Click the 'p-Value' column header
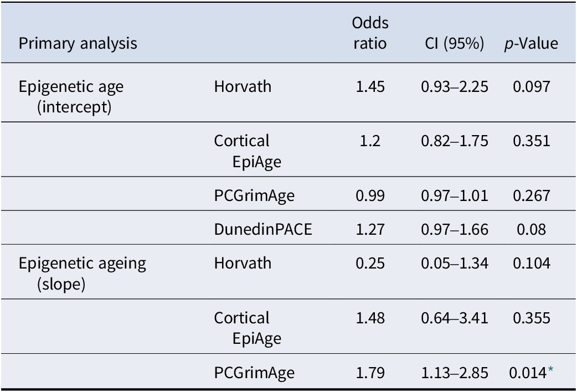The image size is (577, 392). click(x=530, y=44)
